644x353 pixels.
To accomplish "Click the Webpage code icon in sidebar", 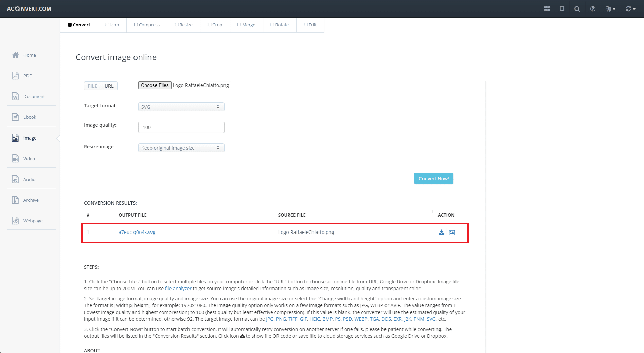I will [x=15, y=221].
